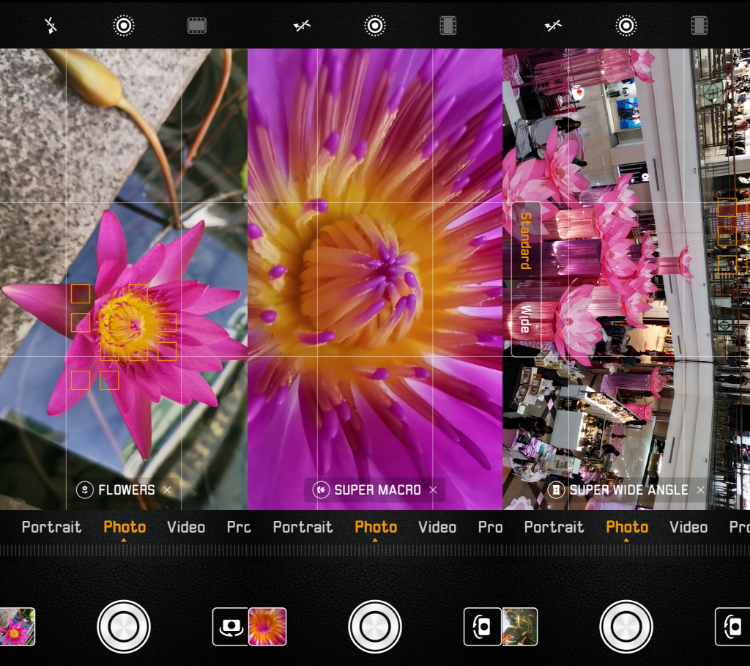750x666 pixels.
Task: Switch to Pro mode on Super Macro screen
Action: click(490, 527)
